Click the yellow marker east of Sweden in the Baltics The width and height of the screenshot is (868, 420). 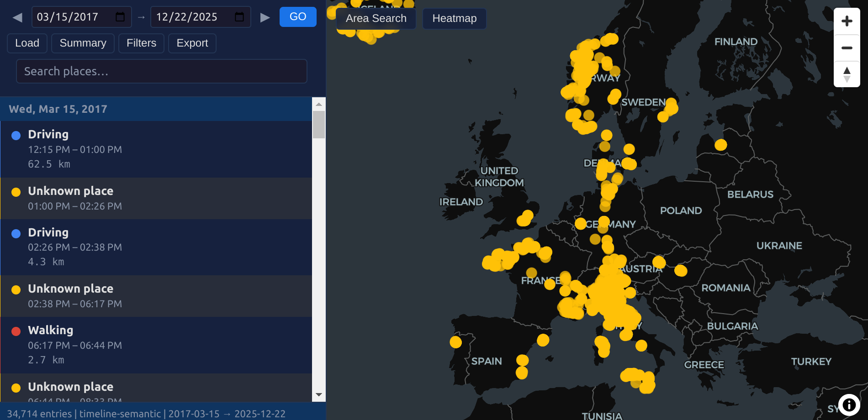pos(720,145)
